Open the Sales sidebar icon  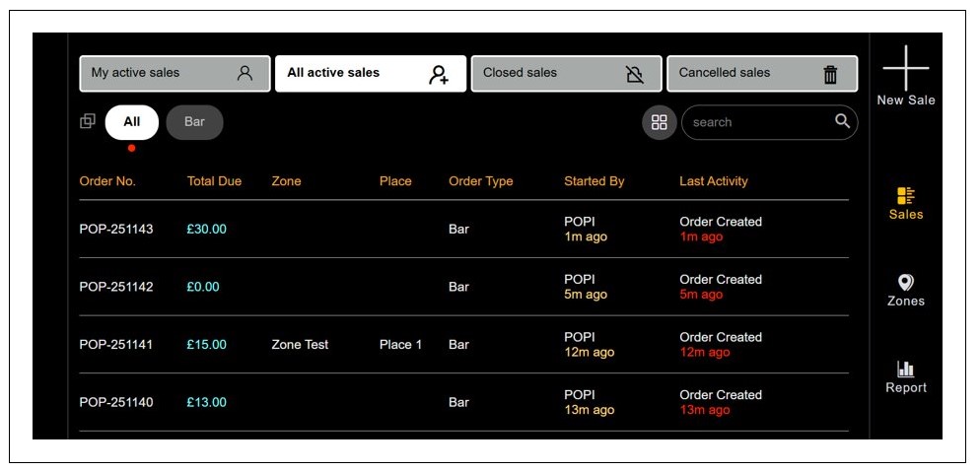[x=905, y=196]
